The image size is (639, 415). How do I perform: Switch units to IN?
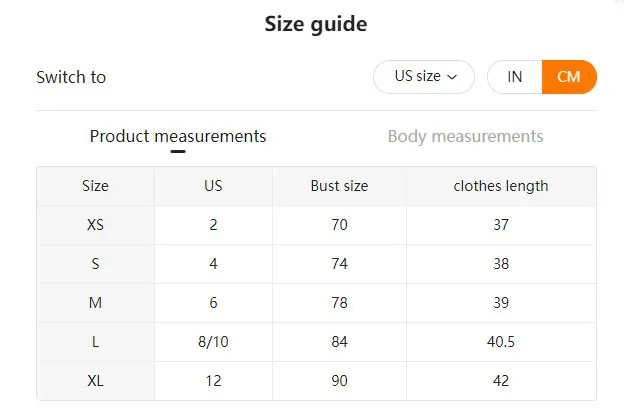click(x=514, y=77)
